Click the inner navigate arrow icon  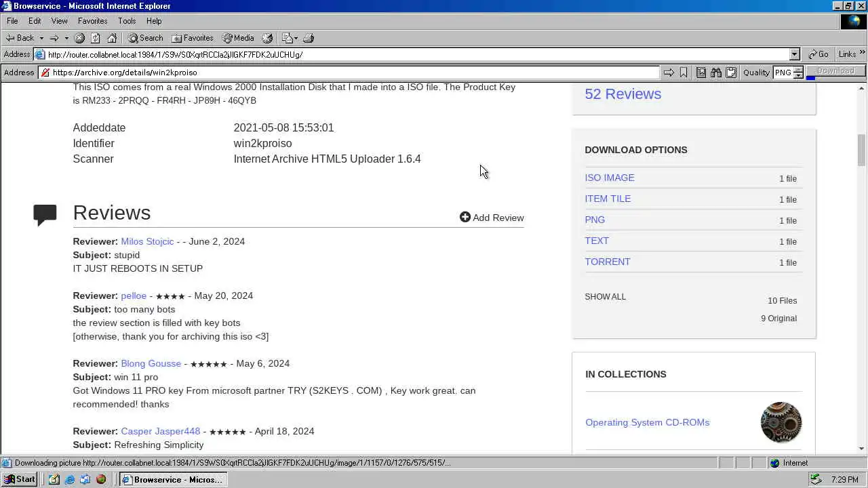point(669,73)
